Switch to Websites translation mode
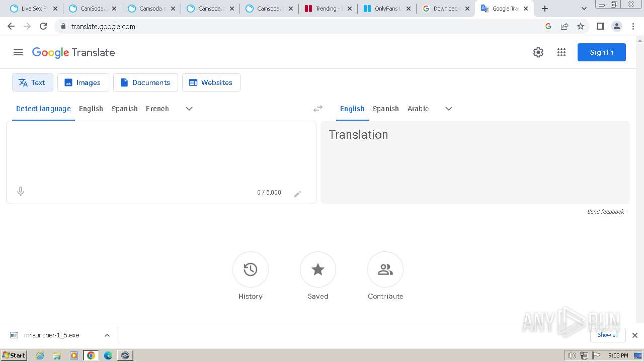Viewport: 644px width, 362px height. [211, 82]
